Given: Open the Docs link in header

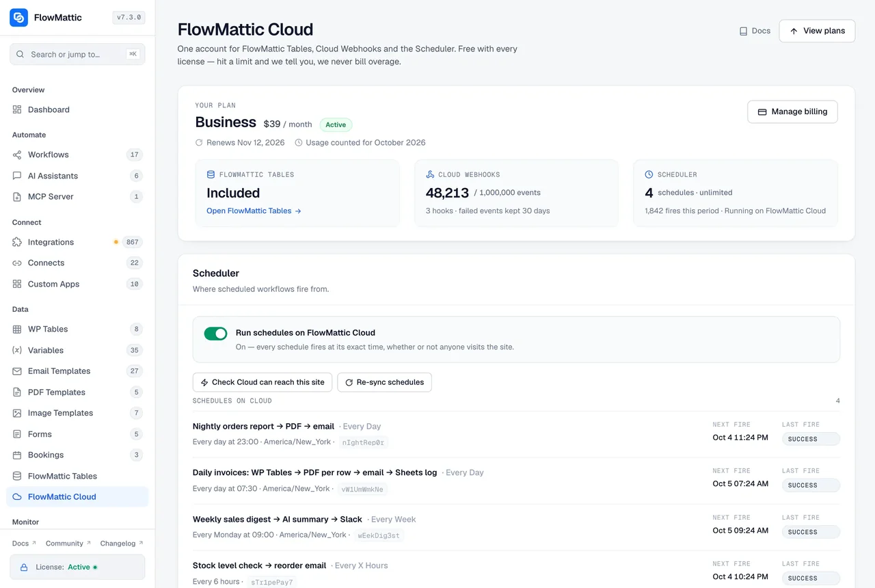Looking at the screenshot, I should pos(755,31).
